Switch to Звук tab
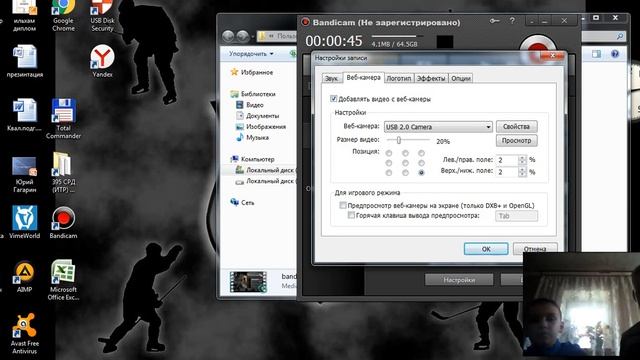Viewport: 640px width, 360px height. (331, 78)
